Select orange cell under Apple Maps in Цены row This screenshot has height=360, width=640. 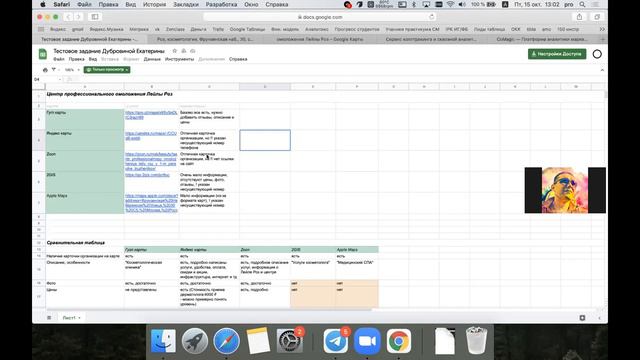point(357,297)
